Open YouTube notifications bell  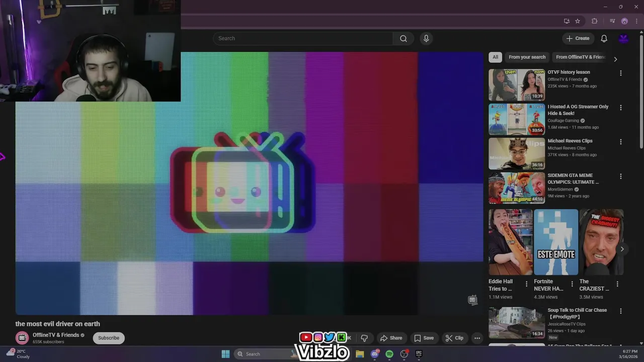click(x=604, y=39)
